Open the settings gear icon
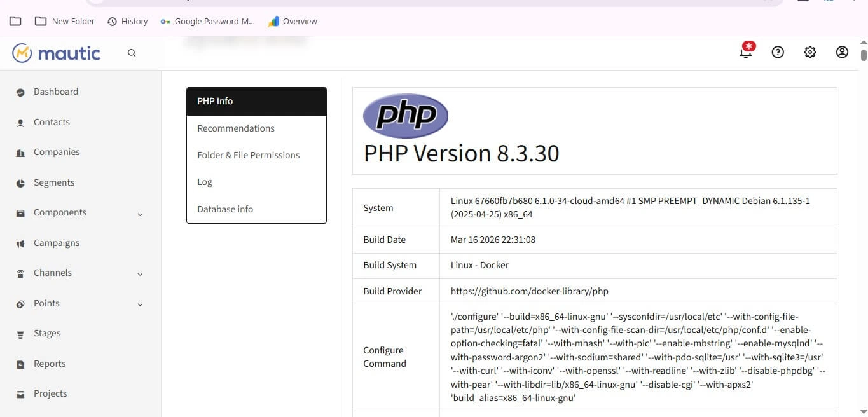868x417 pixels. point(809,52)
